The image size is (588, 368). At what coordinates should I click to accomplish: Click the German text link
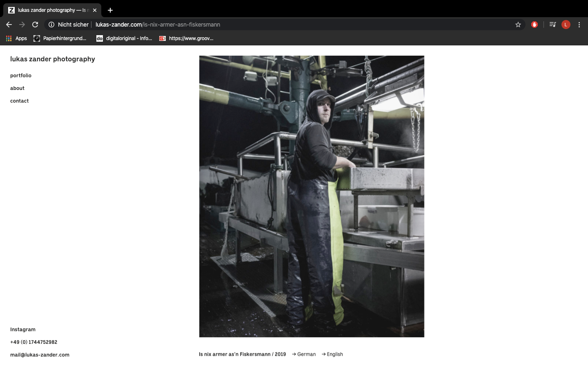306,355
